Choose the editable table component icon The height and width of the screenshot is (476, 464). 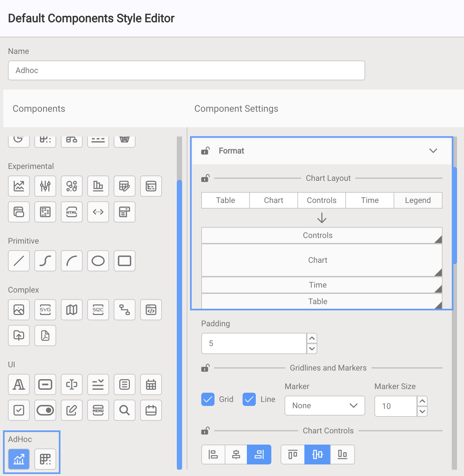(125, 186)
